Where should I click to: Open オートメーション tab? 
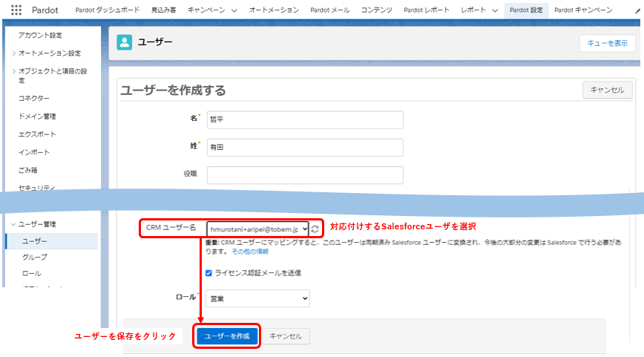click(x=274, y=10)
